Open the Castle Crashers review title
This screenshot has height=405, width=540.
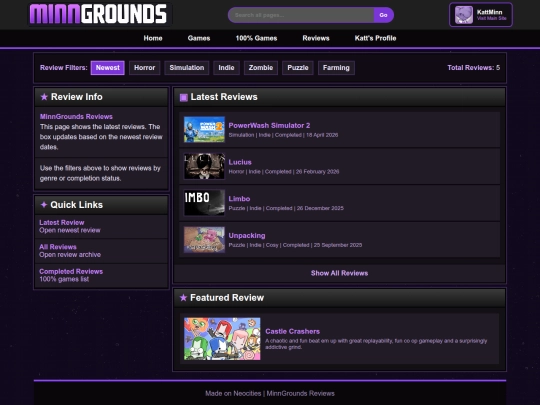[x=292, y=331]
